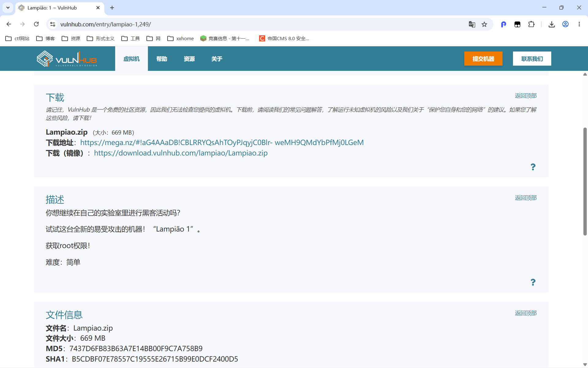This screenshot has width=588, height=368.
Task: Click 返回顶部 in the 下载 section
Action: 526,96
